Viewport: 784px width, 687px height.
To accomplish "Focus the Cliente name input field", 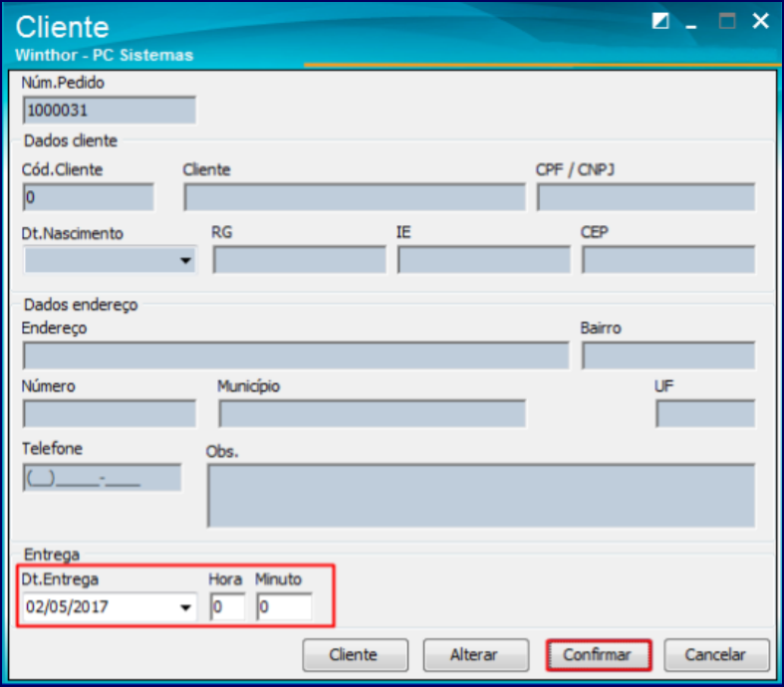I will point(355,197).
